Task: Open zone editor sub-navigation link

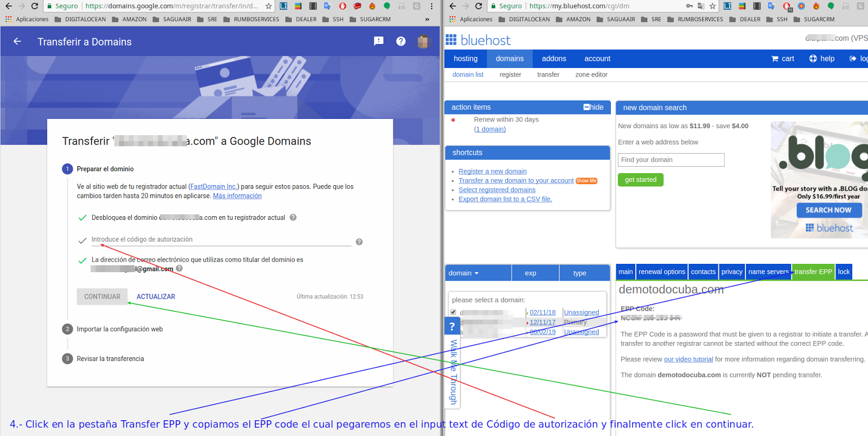Action: click(x=591, y=74)
